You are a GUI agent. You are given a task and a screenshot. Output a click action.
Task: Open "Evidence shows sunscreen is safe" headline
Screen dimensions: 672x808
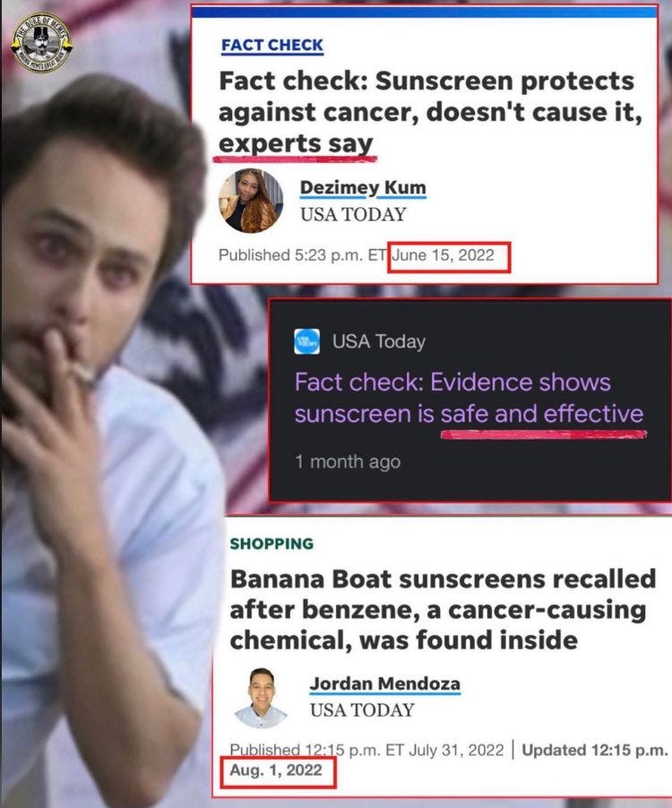point(469,398)
